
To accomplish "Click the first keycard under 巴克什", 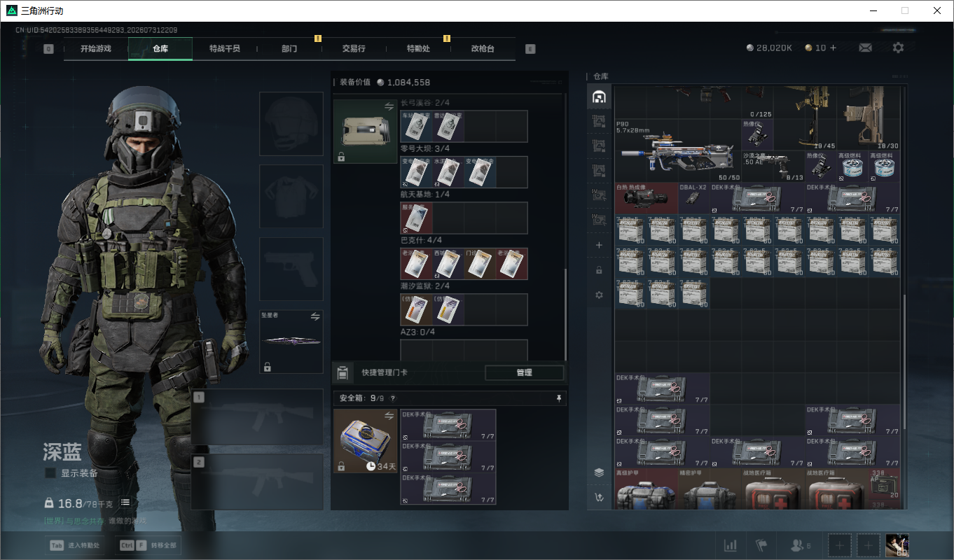I will point(416,264).
